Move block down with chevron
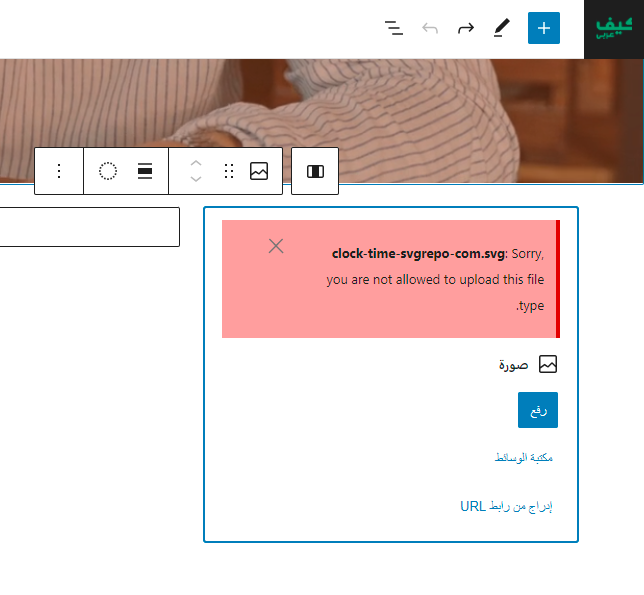644x595 pixels. point(196,179)
